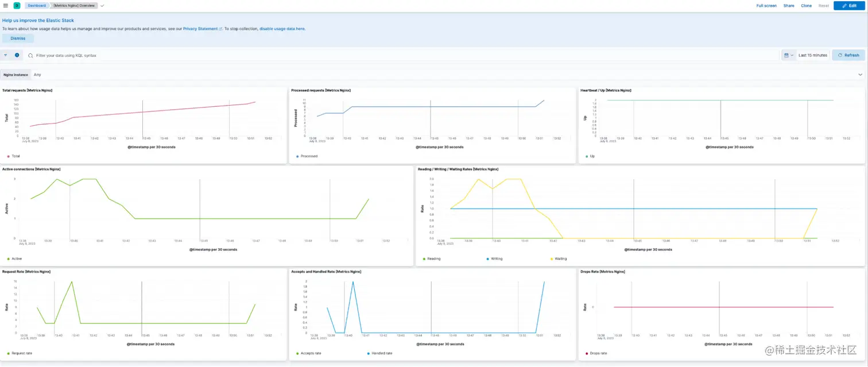Viewport: 868px width, 367px height.
Task: Open the saved query filter menu icon
Action: 6,55
